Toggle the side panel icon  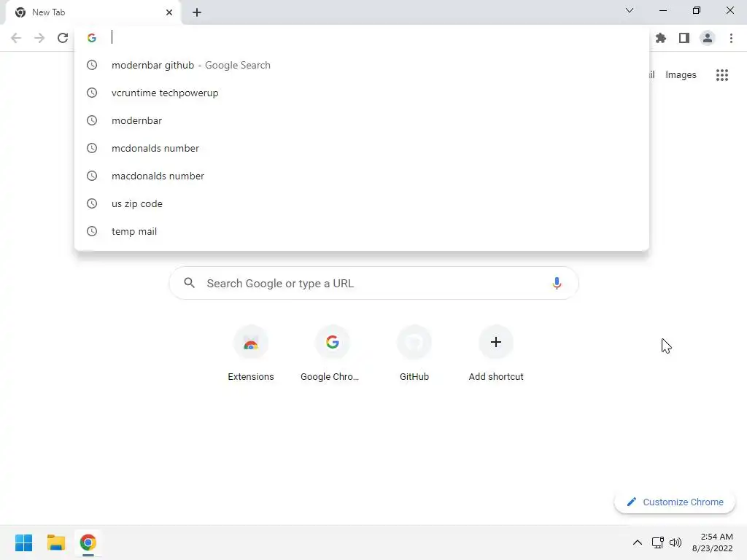click(x=684, y=38)
